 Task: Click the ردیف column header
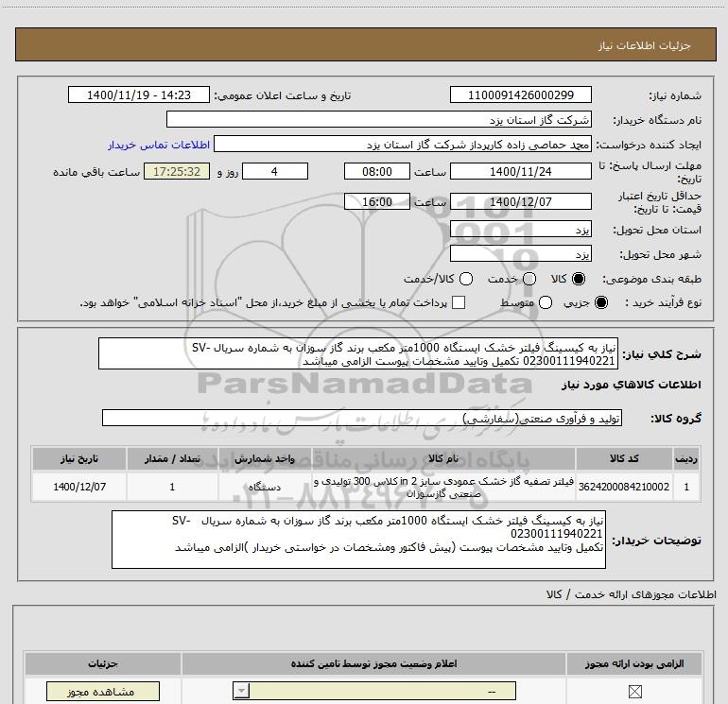(686, 458)
